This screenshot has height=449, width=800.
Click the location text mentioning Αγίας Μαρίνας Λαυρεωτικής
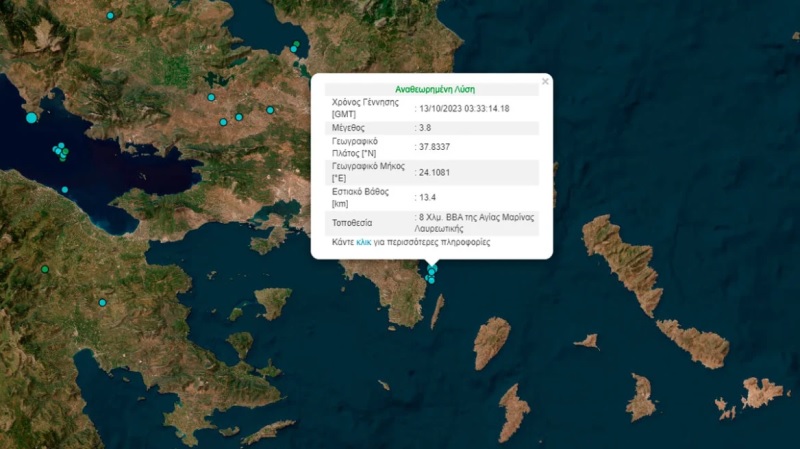(x=474, y=222)
